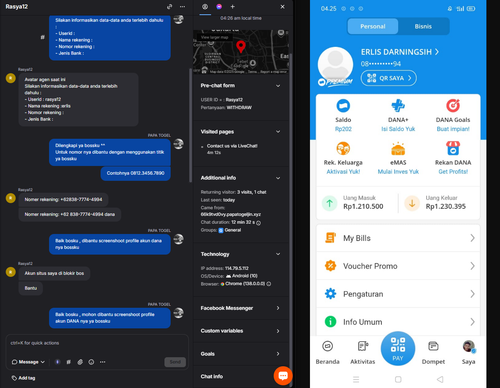The height and width of the screenshot is (388, 500).
Task: Click the link icon in Rasya12 chat header
Action: point(169,7)
